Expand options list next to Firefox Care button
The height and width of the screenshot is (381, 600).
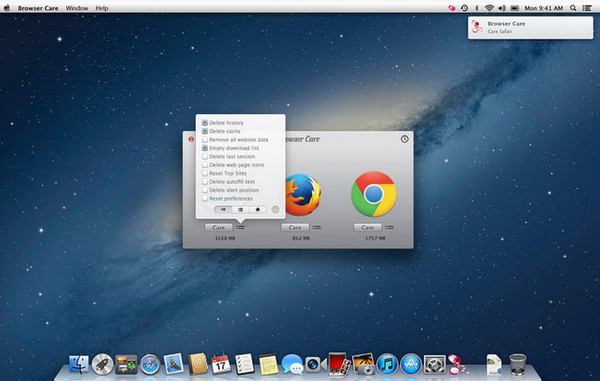pyautogui.click(x=316, y=228)
